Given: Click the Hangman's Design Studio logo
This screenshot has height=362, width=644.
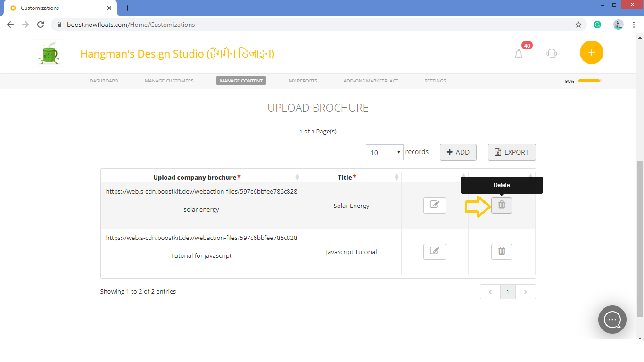Looking at the screenshot, I should coord(49,52).
